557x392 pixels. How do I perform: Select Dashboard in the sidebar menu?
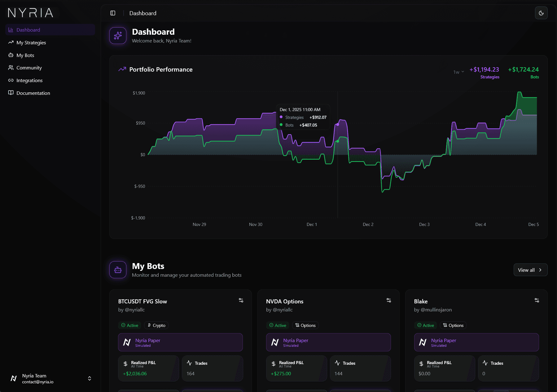(28, 30)
